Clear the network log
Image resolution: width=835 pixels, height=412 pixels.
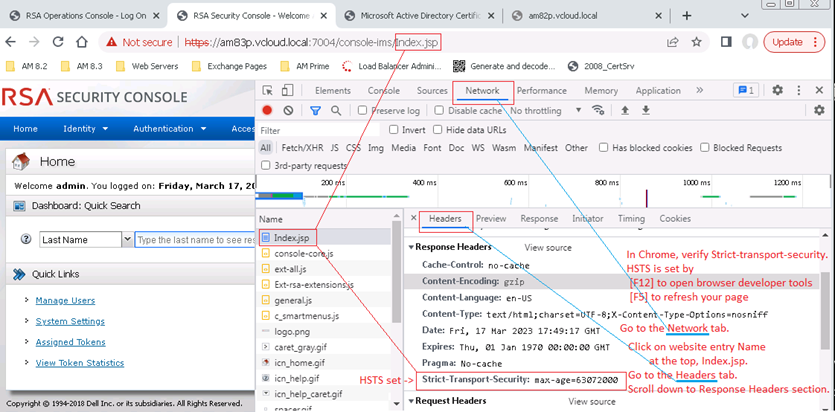point(288,110)
